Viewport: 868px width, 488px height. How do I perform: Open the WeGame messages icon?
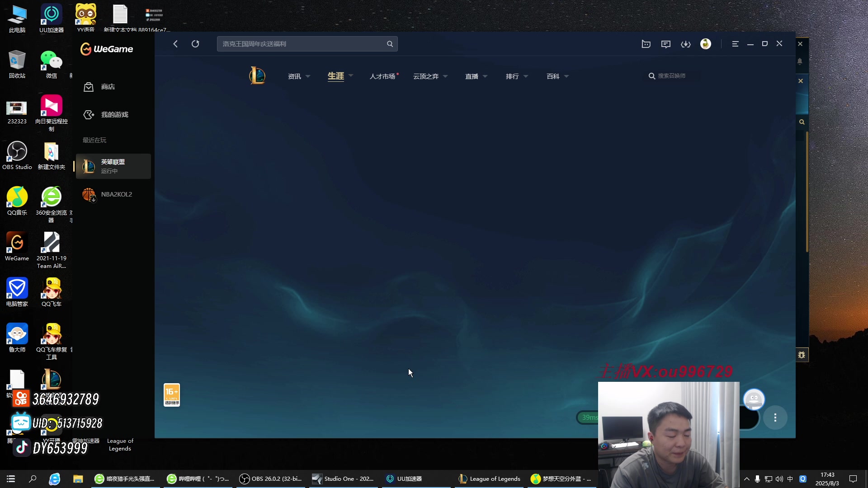click(x=666, y=44)
